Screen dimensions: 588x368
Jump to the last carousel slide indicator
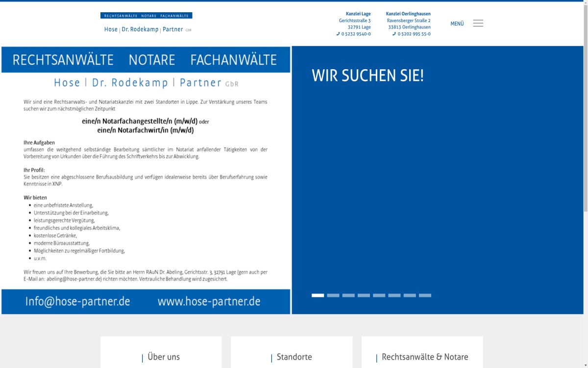click(424, 295)
